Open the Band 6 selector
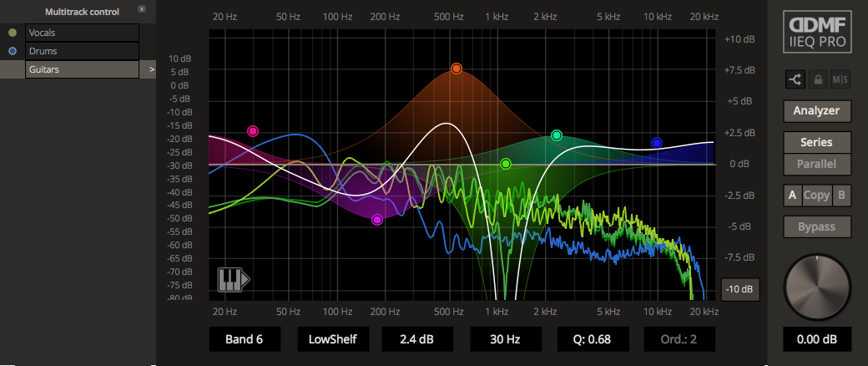 tap(245, 339)
